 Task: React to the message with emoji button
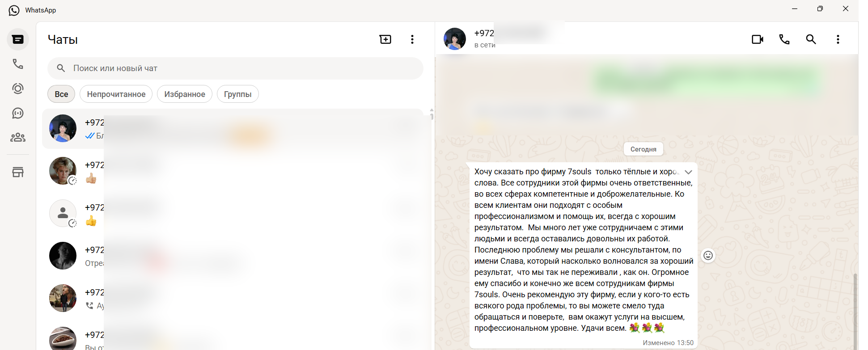coord(708,255)
